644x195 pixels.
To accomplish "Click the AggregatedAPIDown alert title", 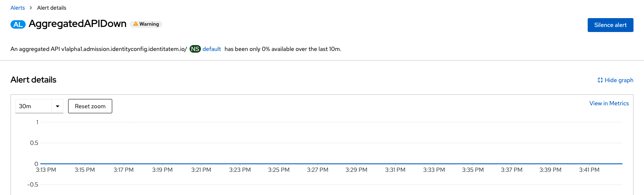I will (77, 24).
